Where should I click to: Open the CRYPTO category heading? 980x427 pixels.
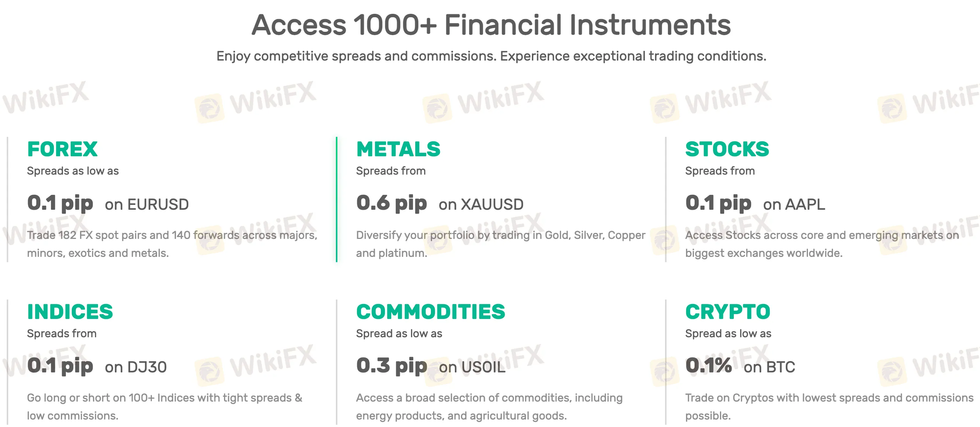(728, 312)
